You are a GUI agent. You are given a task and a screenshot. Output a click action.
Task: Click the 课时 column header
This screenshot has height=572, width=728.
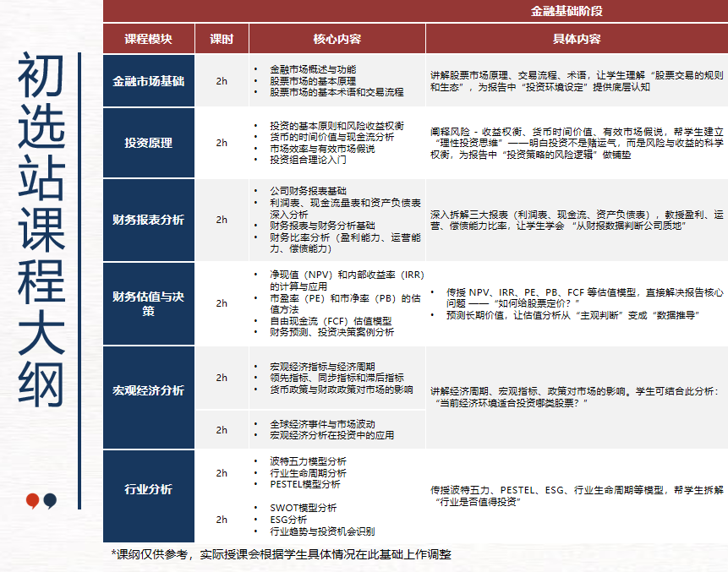220,38
